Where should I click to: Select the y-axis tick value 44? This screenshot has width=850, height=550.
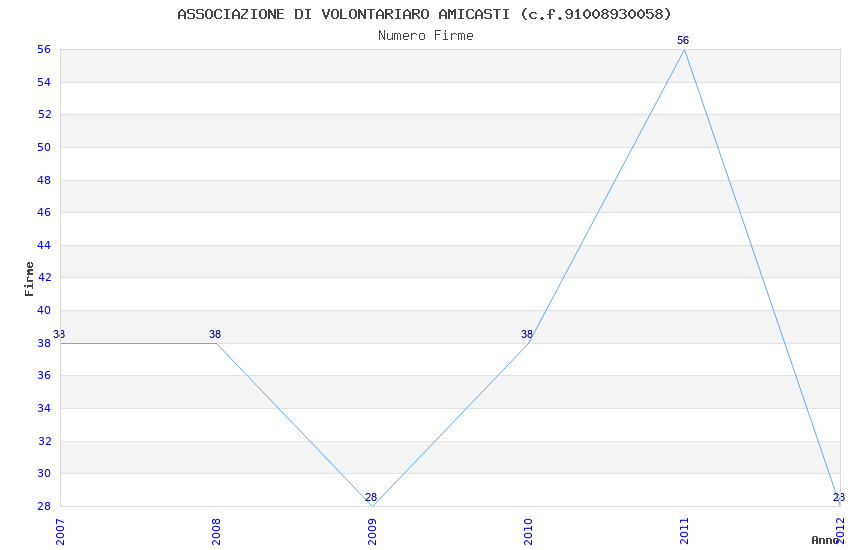click(44, 245)
